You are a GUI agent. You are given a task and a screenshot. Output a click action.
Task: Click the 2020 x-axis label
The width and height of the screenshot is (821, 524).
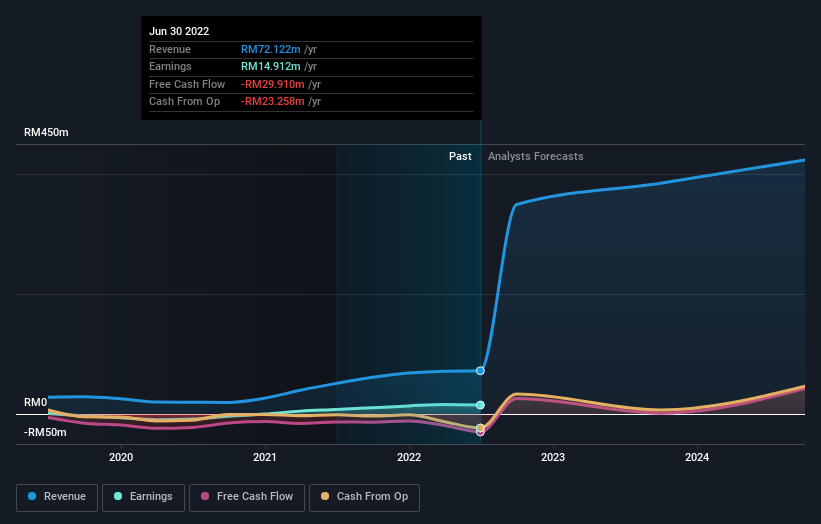pyautogui.click(x=121, y=457)
